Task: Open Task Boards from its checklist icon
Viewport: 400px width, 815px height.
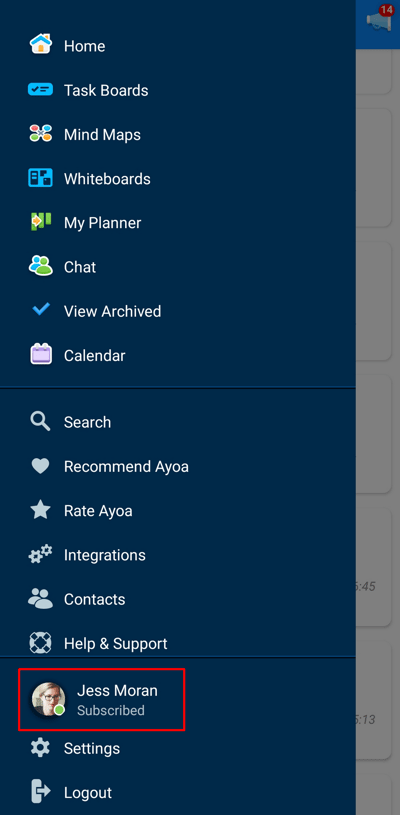Action: tap(41, 90)
